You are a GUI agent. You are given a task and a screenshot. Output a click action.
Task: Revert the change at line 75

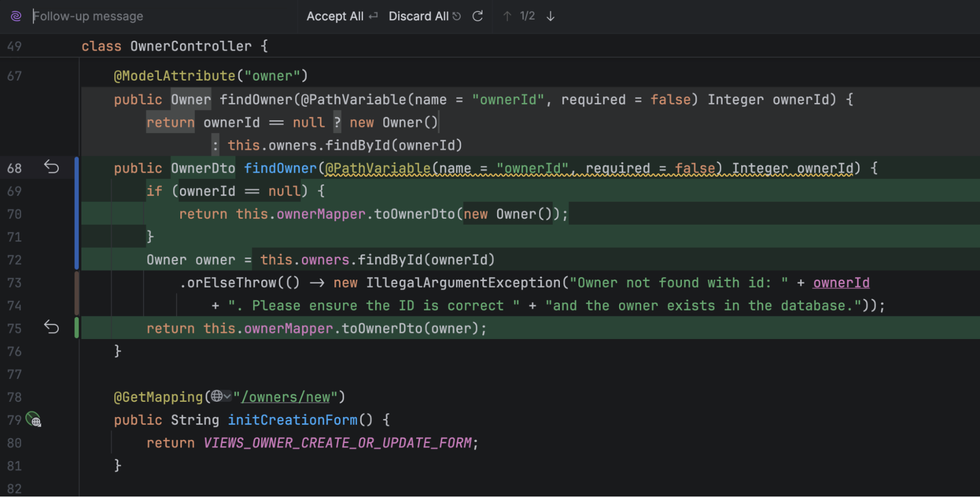(51, 327)
